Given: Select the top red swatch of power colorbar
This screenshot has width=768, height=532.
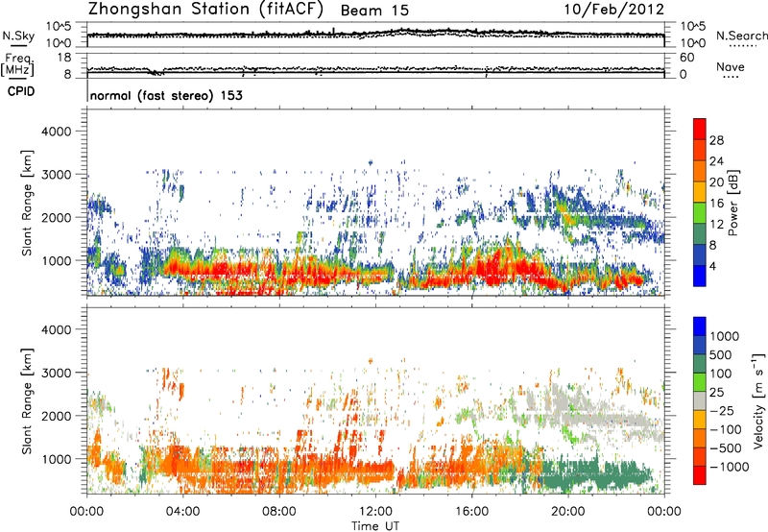Looking at the screenshot, I should point(700,129).
